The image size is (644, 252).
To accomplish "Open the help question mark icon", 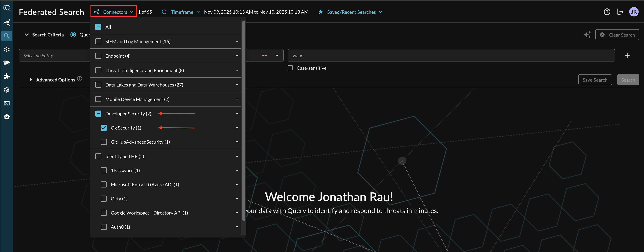I will coord(607,12).
